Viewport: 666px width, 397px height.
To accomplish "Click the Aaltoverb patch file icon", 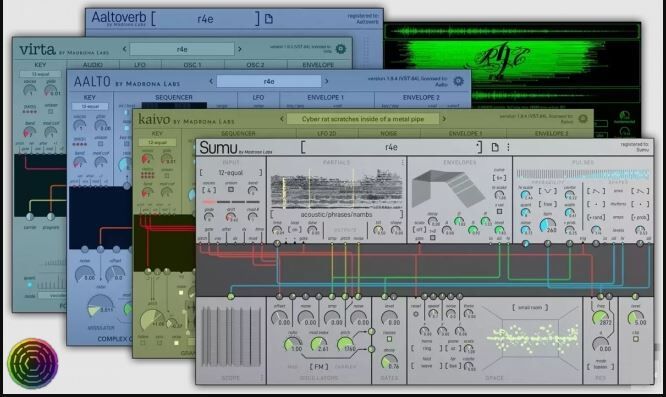I will [268, 19].
